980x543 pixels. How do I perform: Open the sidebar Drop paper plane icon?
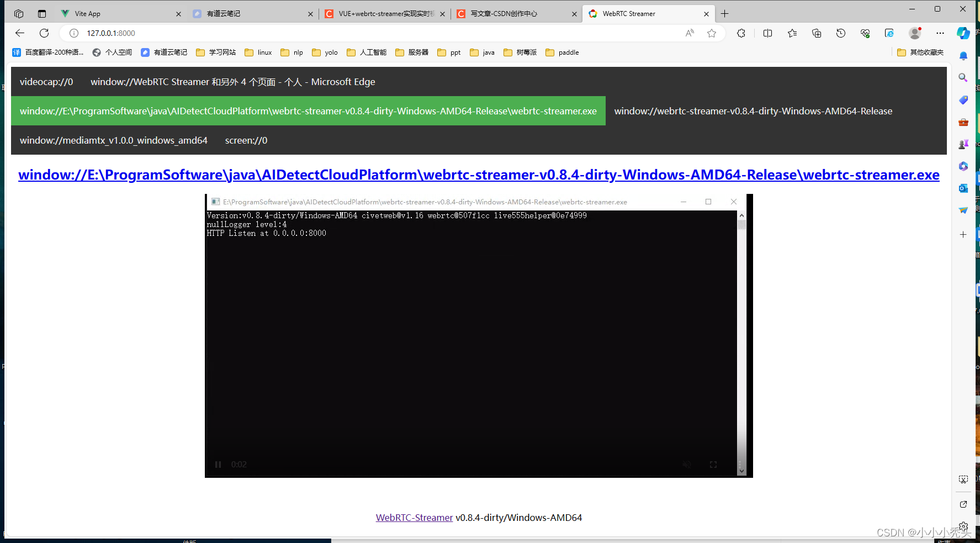coord(963,210)
